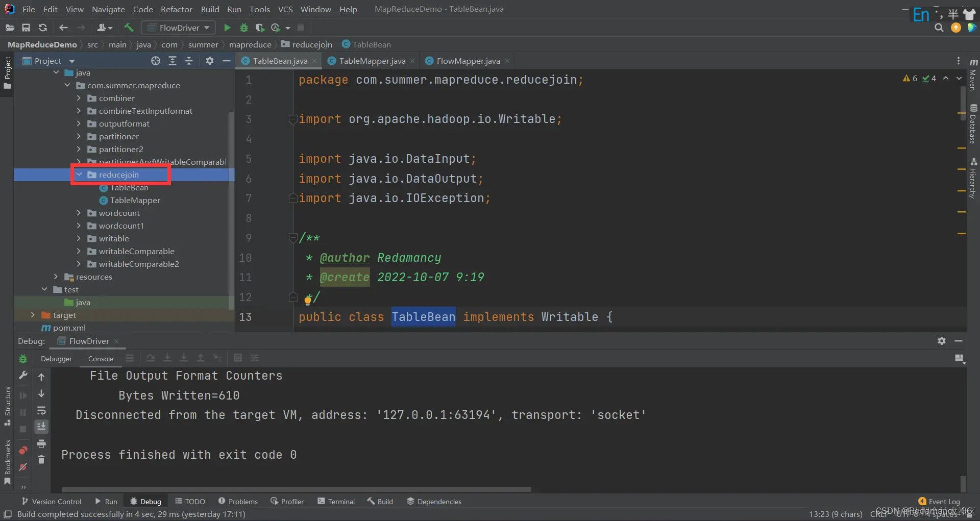Expand all nodes in the Project panel
Screen dimensions: 980x521
pos(173,61)
